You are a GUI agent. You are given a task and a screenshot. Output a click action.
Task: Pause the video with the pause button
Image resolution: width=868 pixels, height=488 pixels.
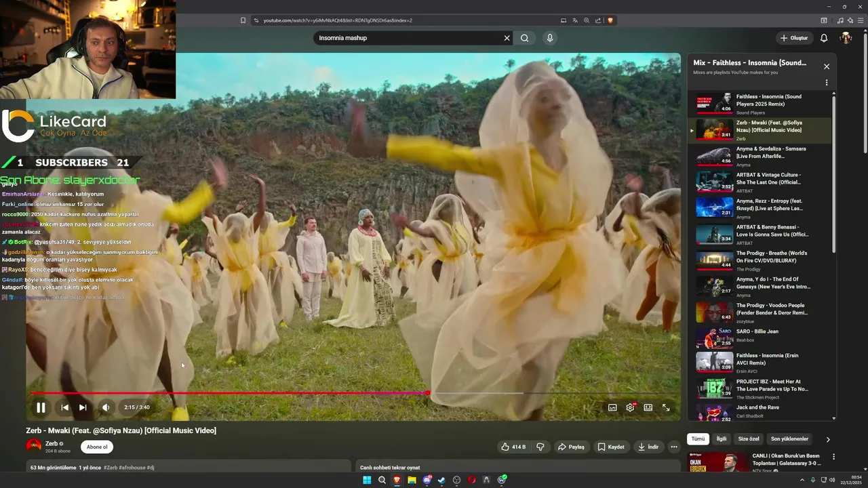point(41,407)
